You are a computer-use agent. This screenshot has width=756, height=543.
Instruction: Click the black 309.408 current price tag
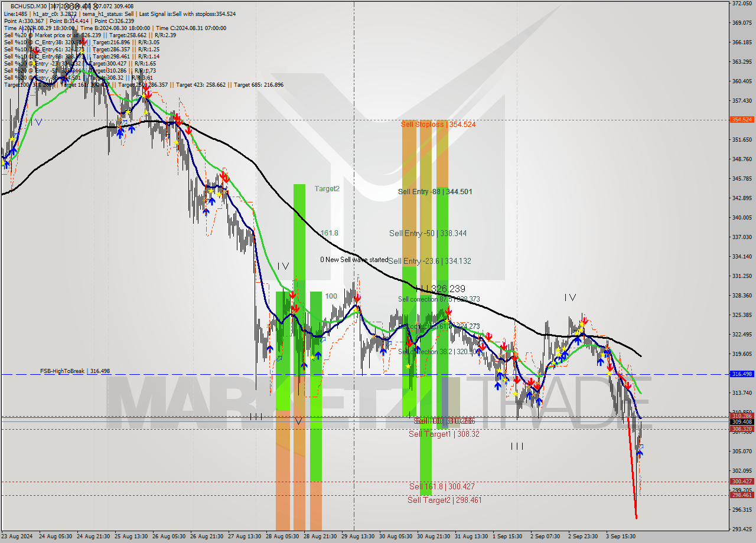[x=741, y=421]
